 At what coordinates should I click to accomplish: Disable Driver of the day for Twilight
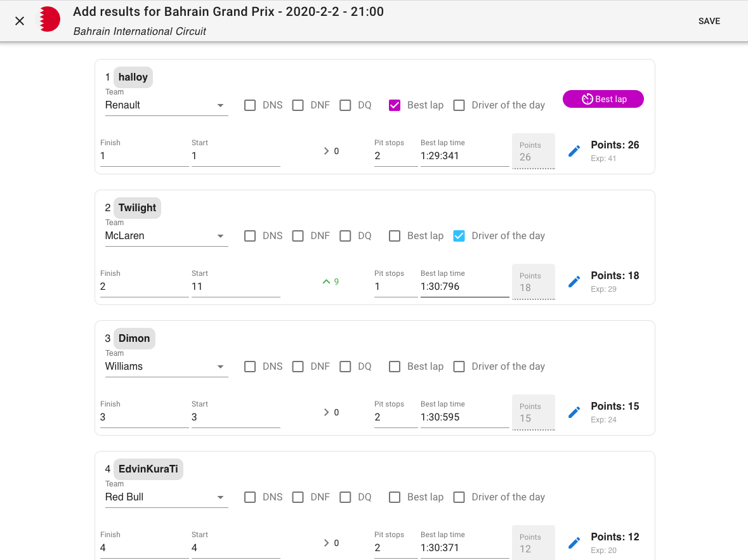[x=459, y=236]
